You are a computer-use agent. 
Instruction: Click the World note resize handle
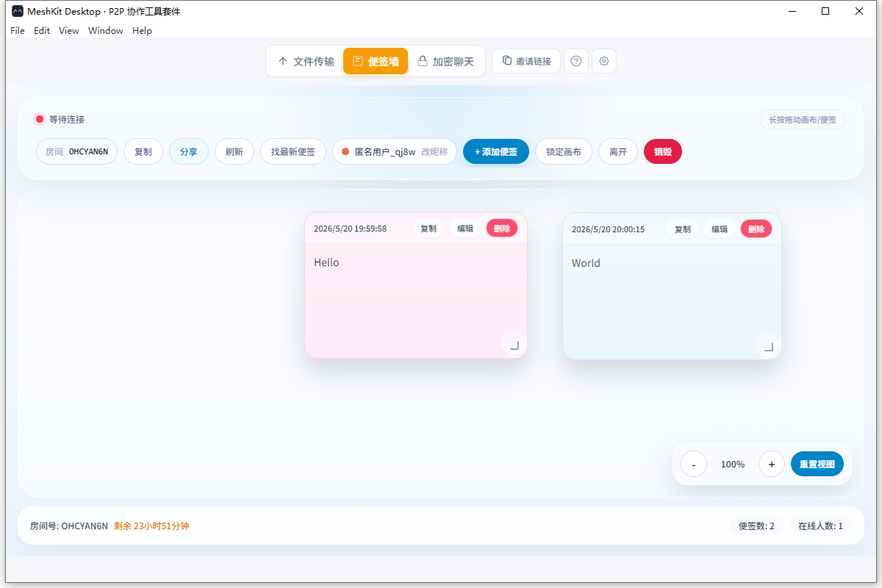pyautogui.click(x=768, y=346)
